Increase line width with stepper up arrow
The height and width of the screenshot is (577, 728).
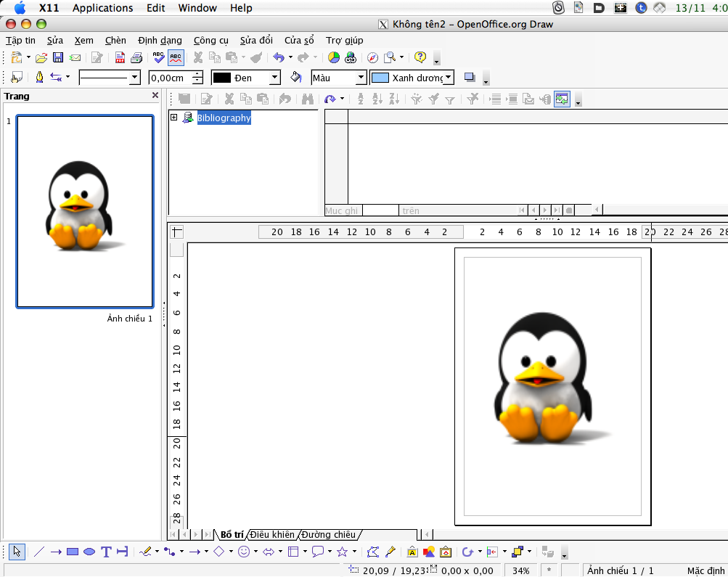click(x=197, y=74)
